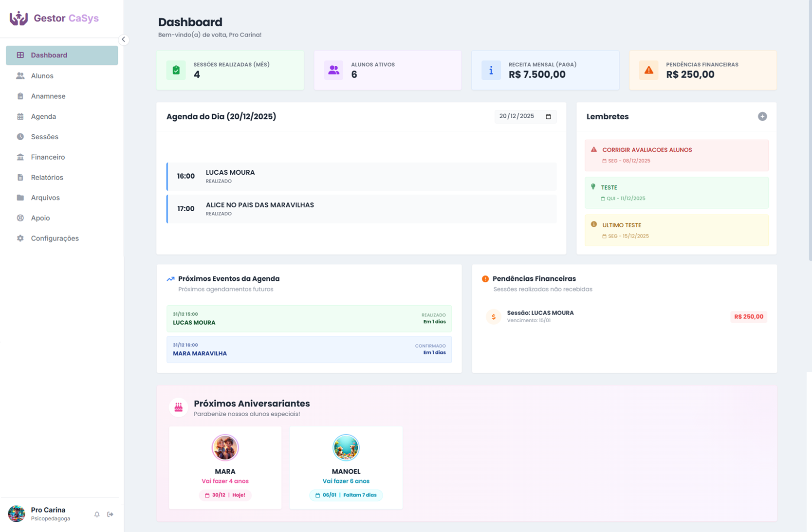Image resolution: width=812 pixels, height=532 pixels.
Task: Click Manoel's birthday photo
Action: click(346, 447)
